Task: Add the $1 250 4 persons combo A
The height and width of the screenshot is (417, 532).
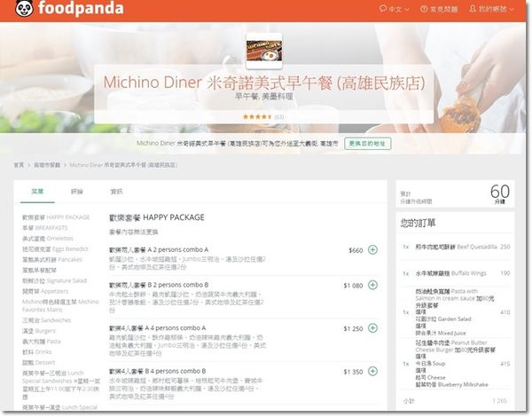Action: (x=372, y=328)
